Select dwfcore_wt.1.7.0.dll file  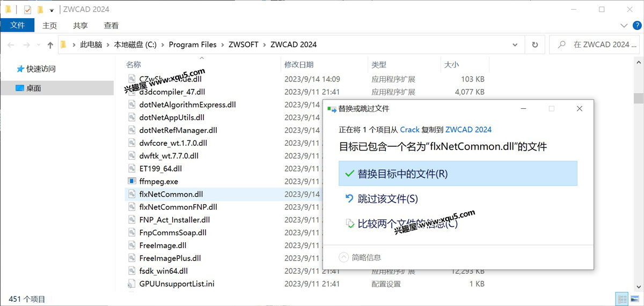click(x=173, y=143)
